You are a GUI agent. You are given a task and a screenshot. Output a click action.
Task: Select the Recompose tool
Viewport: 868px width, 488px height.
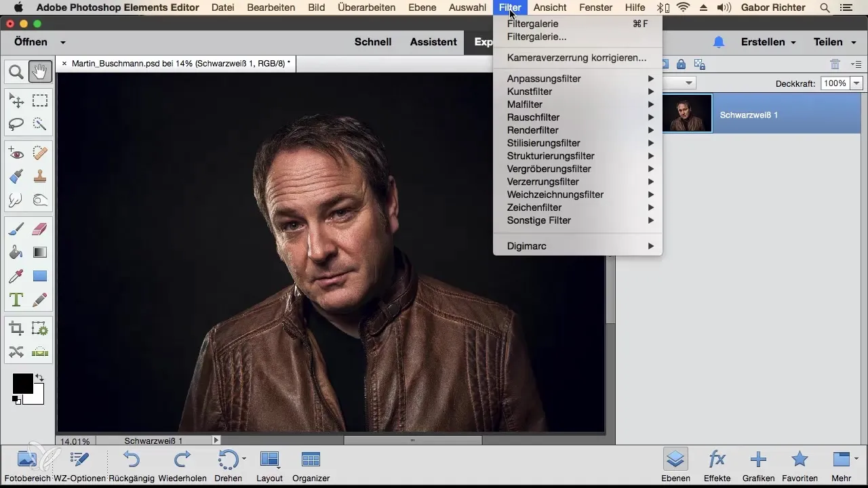point(40,329)
